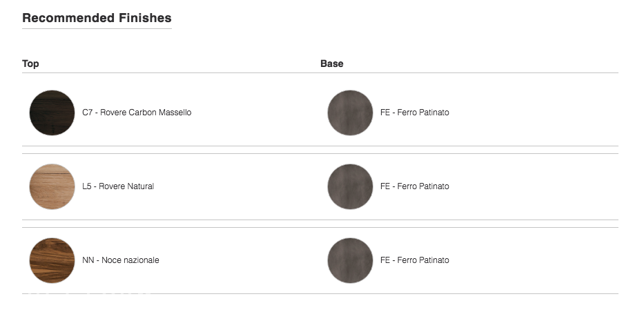Click the FE - Ferro Patinato label in first row
This screenshot has height=321, width=644.
pos(415,113)
